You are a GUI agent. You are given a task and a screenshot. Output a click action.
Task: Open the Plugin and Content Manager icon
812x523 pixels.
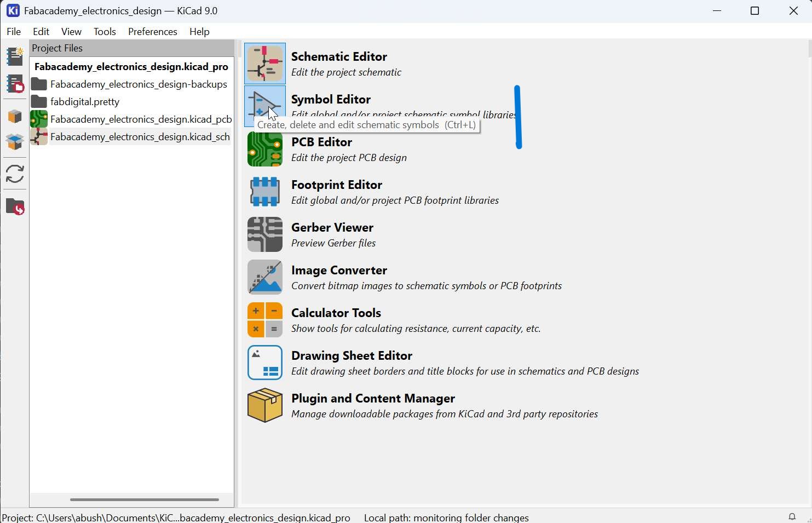click(x=265, y=405)
